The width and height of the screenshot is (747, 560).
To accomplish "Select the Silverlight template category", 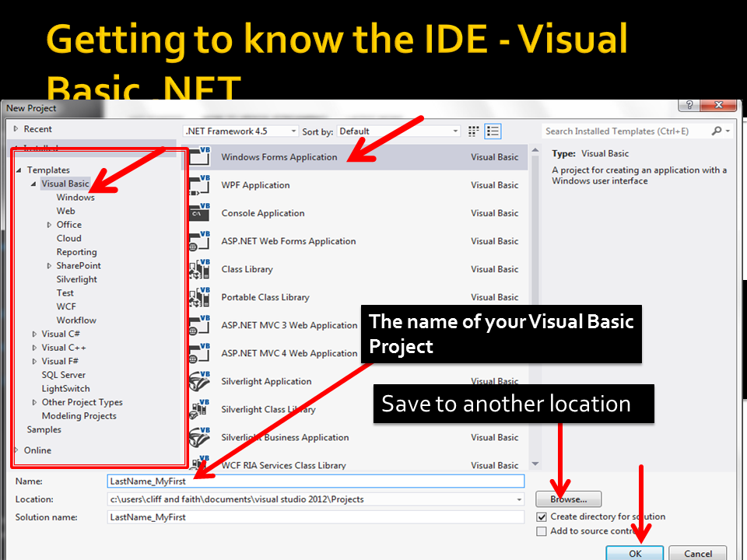I will point(77,279).
